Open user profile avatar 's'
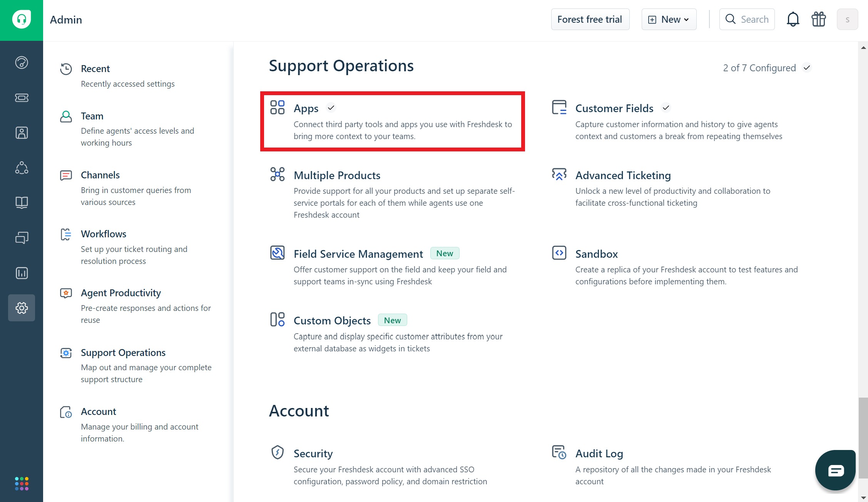 (x=848, y=19)
